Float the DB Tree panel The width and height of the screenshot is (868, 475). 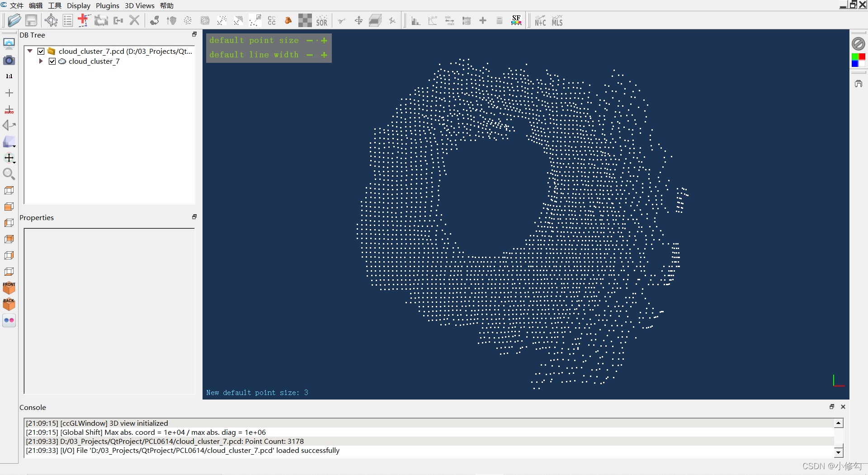click(194, 34)
